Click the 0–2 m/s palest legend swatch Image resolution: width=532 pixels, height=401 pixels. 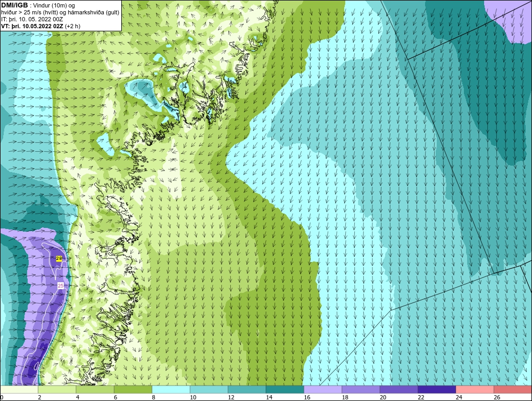[x=19, y=389]
